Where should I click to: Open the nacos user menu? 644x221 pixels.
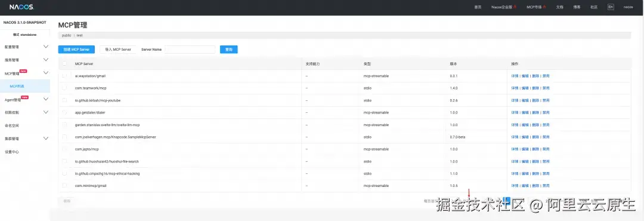tap(628, 7)
